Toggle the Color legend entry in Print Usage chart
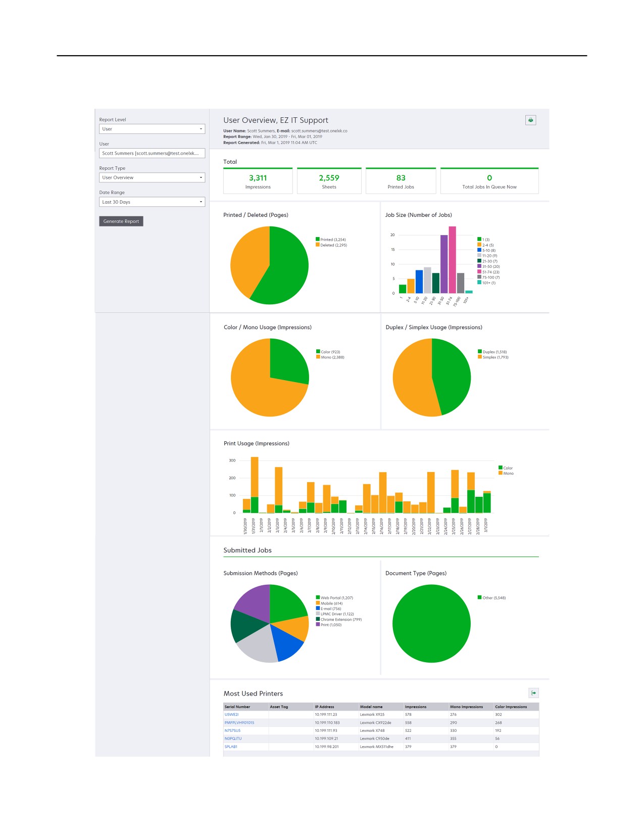 (x=506, y=468)
